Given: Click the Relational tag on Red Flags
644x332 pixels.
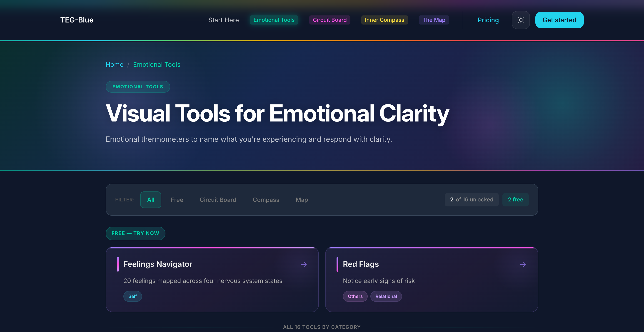Looking at the screenshot, I should coord(386,296).
